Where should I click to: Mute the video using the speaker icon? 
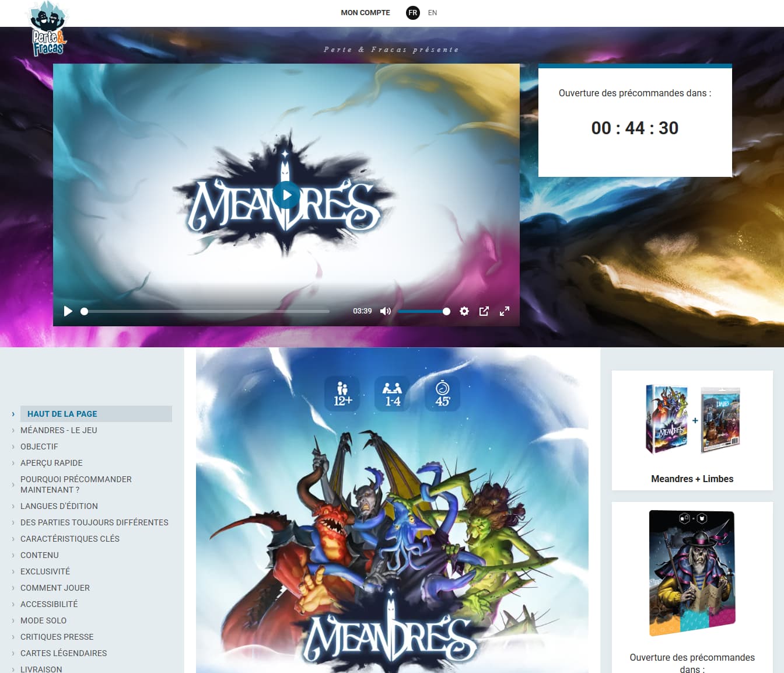click(x=385, y=311)
